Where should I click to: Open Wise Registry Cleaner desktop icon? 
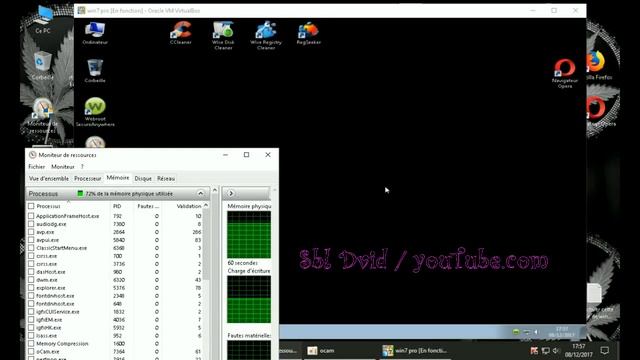[x=266, y=35]
